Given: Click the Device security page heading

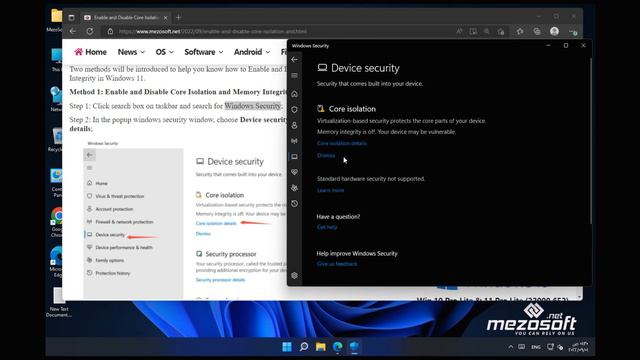Looking at the screenshot, I should [365, 68].
